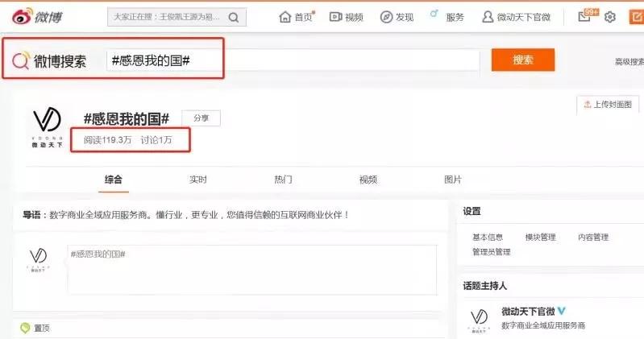
Task: Select the 综合 tab
Action: pyautogui.click(x=114, y=180)
